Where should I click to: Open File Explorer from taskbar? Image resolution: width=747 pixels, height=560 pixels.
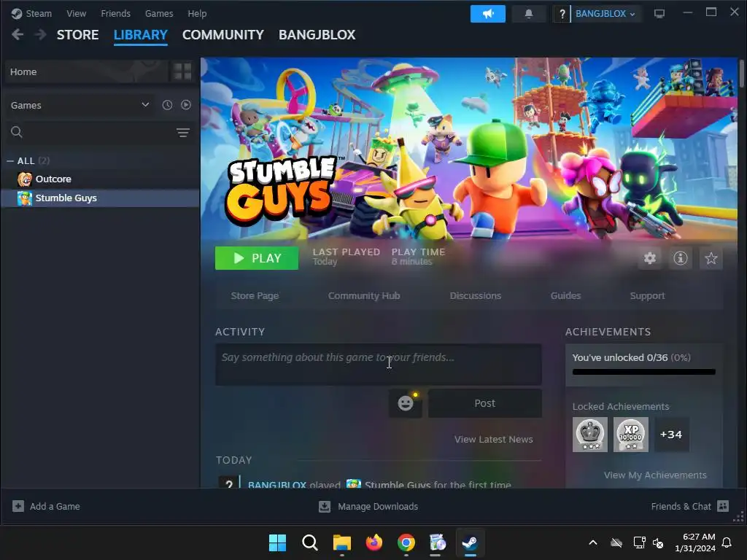tap(342, 542)
